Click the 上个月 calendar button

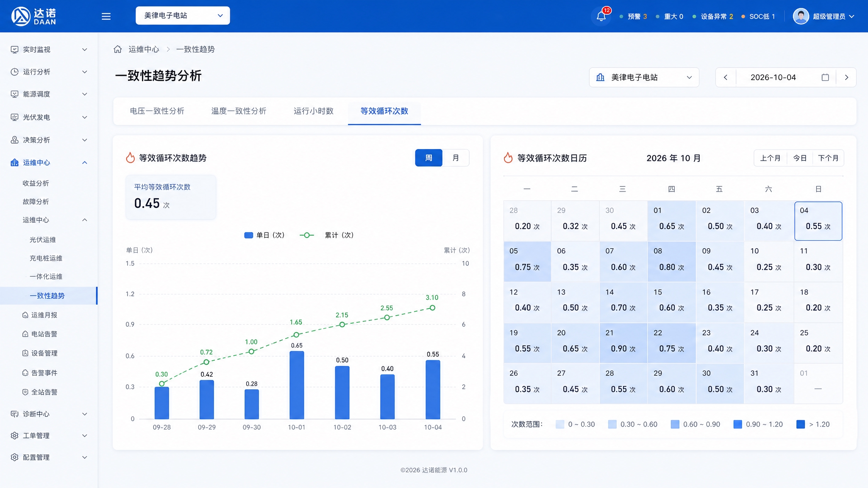[x=770, y=158]
